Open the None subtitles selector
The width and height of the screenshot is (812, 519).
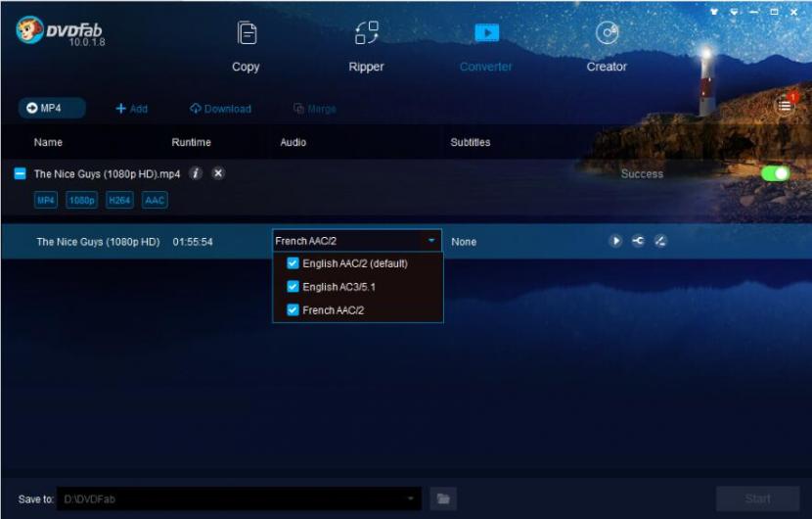point(464,242)
